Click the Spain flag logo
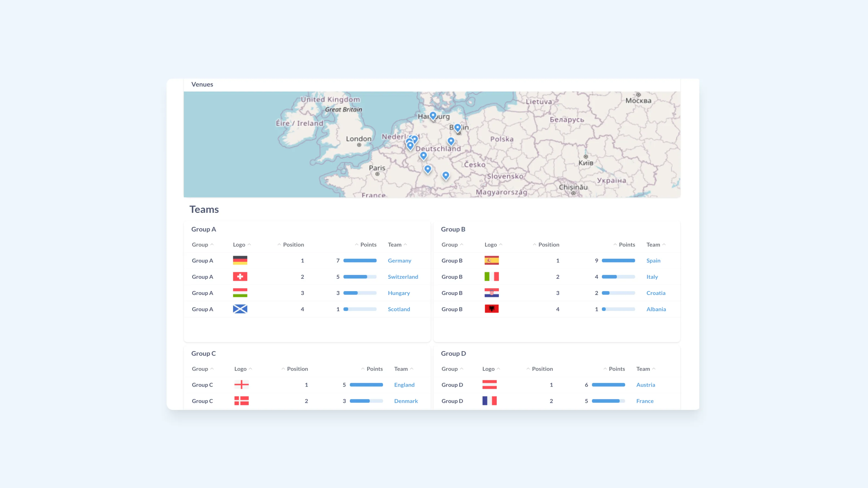868x488 pixels. (x=492, y=260)
